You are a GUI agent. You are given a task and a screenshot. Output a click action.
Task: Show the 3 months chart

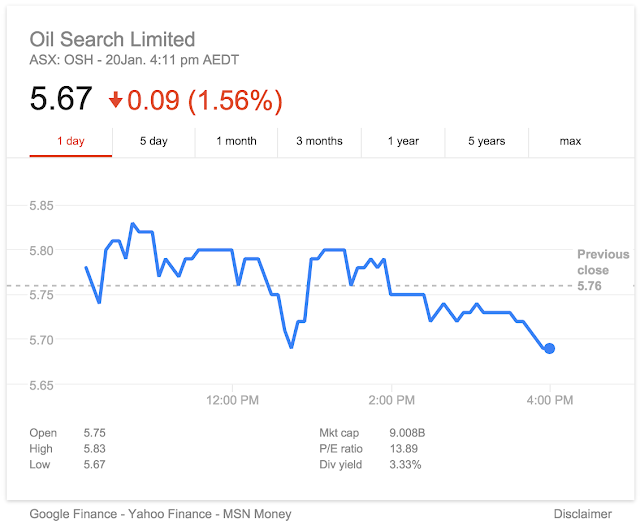click(x=319, y=141)
